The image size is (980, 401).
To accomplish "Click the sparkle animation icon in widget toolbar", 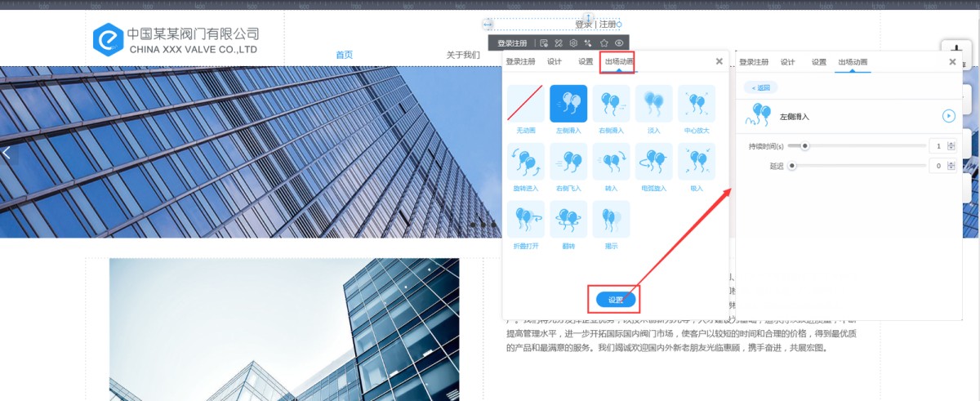I will [x=589, y=42].
